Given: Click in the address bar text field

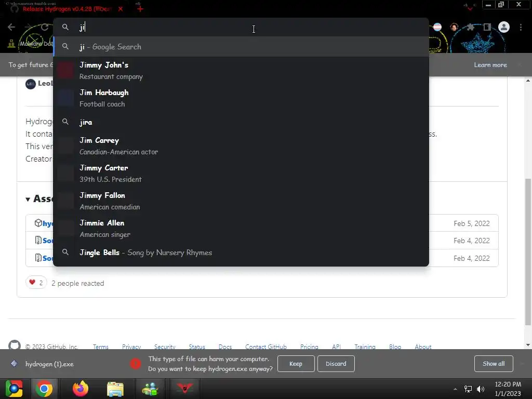Looking at the screenshot, I should (241, 27).
